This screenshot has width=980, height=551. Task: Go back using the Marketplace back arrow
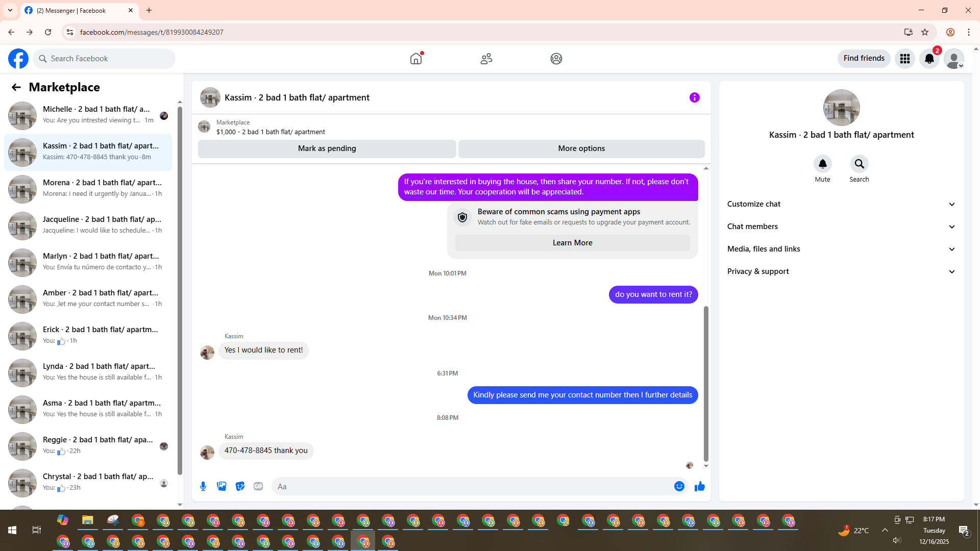click(16, 87)
